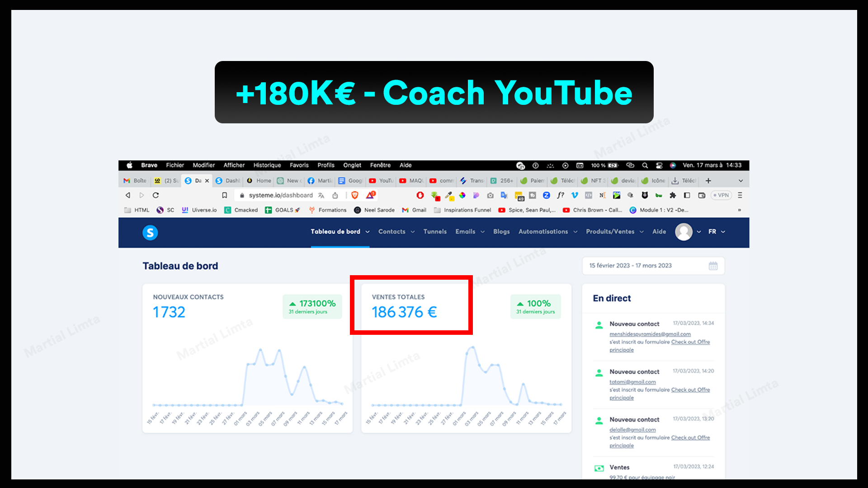Open the Formations bookmark

pos(328,210)
